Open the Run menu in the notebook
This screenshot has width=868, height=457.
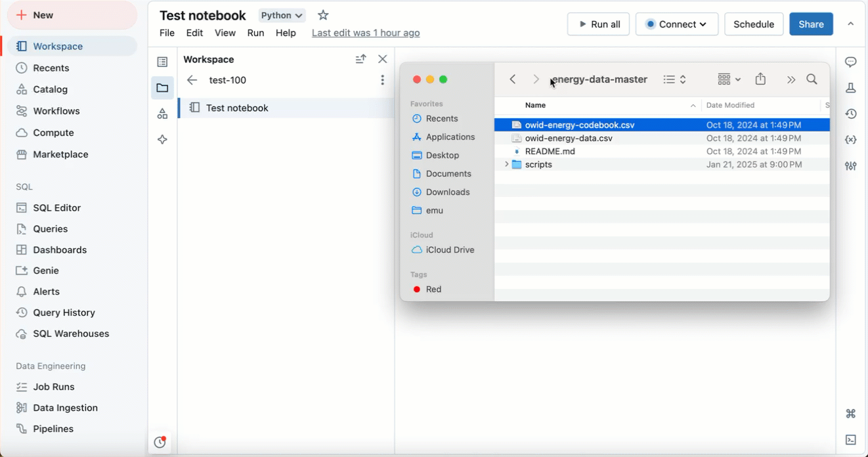(255, 32)
